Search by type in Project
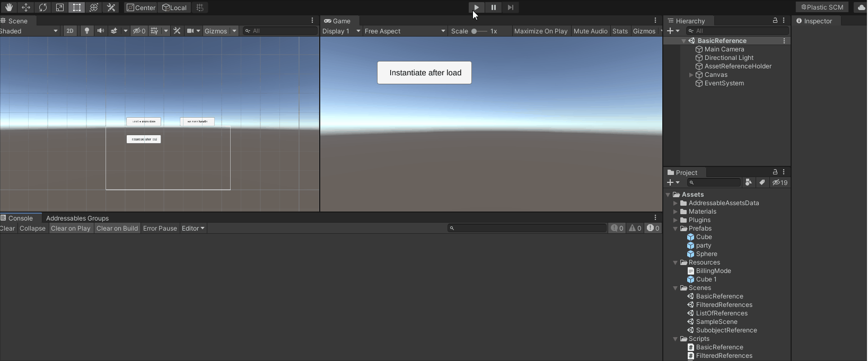Viewport: 868px width, 361px height. [748, 182]
